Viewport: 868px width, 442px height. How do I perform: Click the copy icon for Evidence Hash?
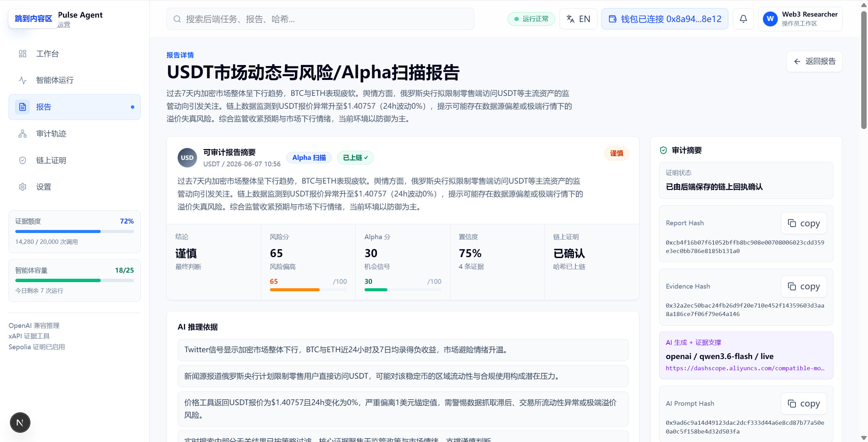pos(792,286)
